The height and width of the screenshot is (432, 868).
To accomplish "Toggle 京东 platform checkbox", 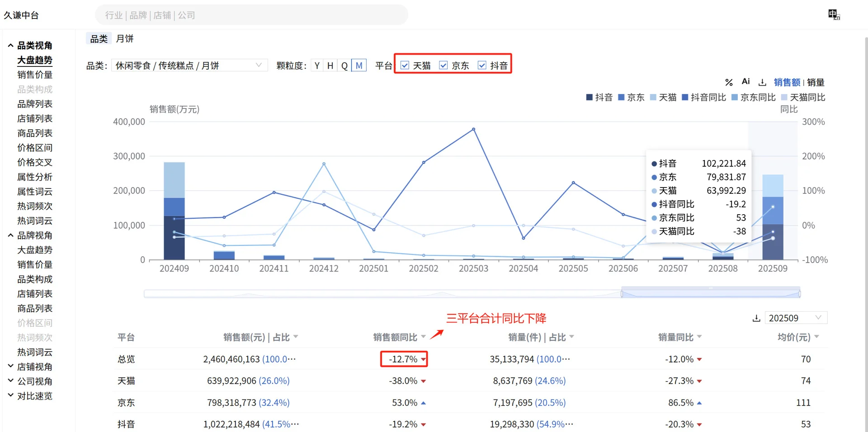I will click(443, 65).
